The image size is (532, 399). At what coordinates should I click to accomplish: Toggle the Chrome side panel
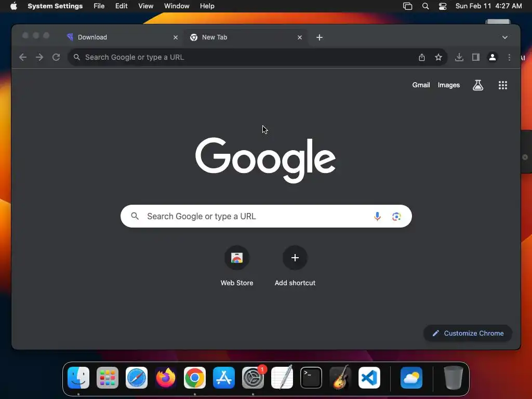click(476, 57)
